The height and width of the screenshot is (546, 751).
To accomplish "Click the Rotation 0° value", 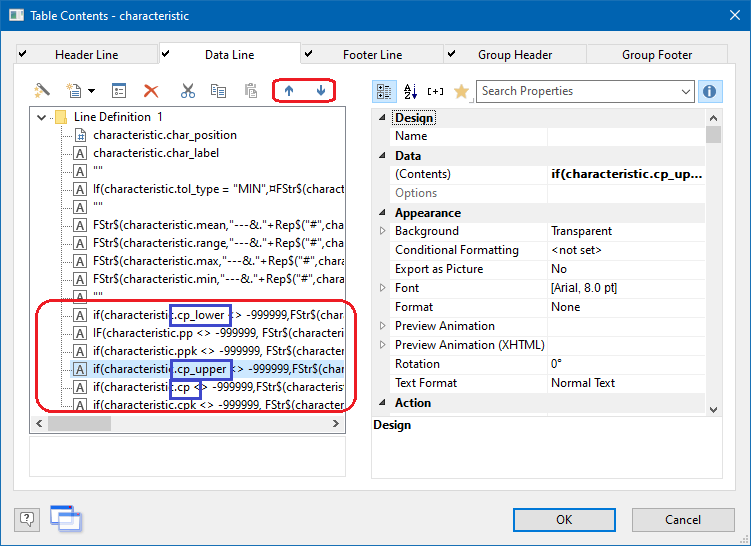I will click(x=626, y=364).
